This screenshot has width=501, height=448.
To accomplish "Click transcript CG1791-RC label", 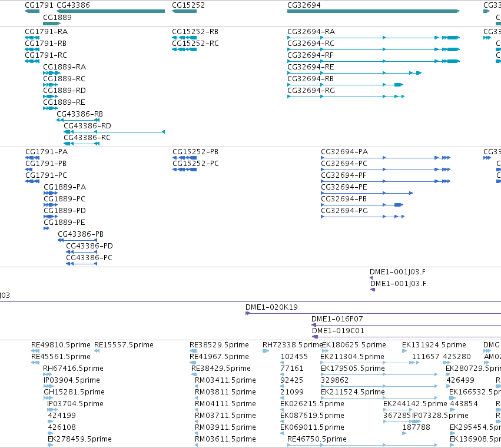I will pos(46,55).
